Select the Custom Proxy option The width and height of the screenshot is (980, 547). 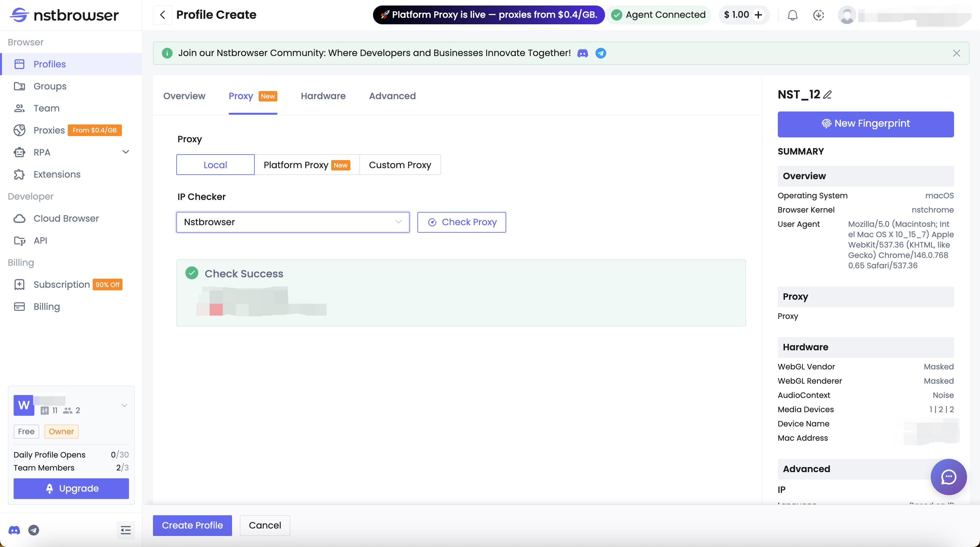click(400, 165)
